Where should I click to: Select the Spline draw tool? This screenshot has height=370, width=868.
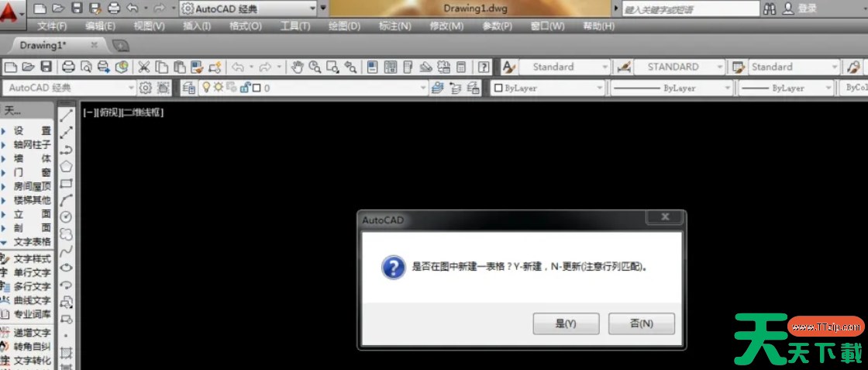pyautogui.click(x=67, y=251)
